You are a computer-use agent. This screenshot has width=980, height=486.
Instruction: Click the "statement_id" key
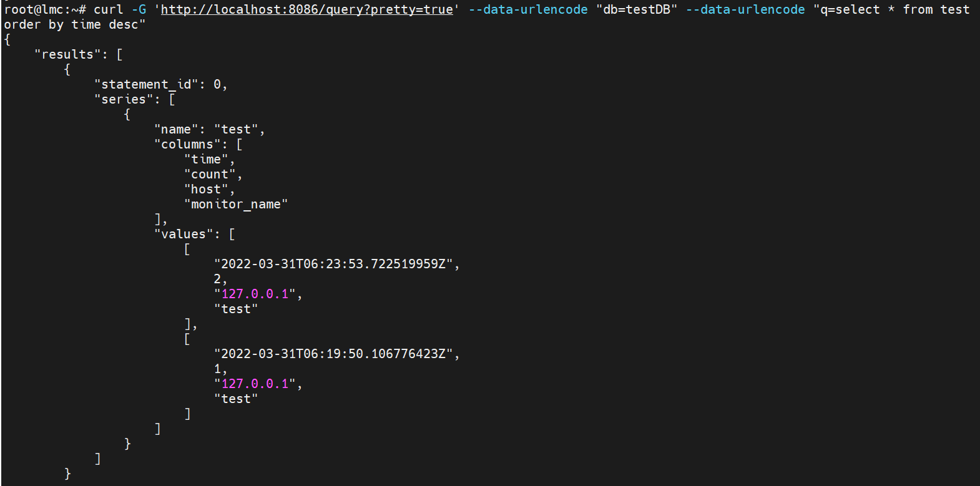click(146, 84)
